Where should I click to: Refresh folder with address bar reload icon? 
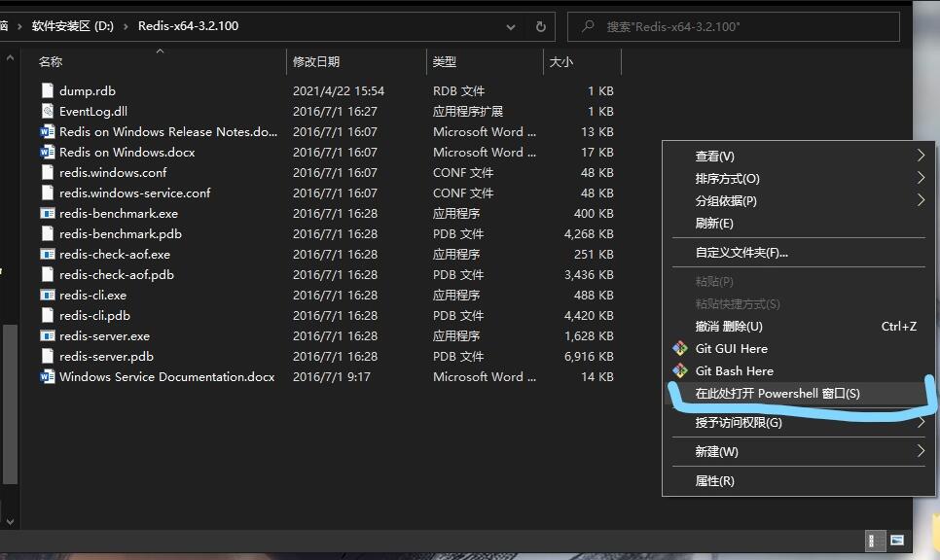click(541, 26)
